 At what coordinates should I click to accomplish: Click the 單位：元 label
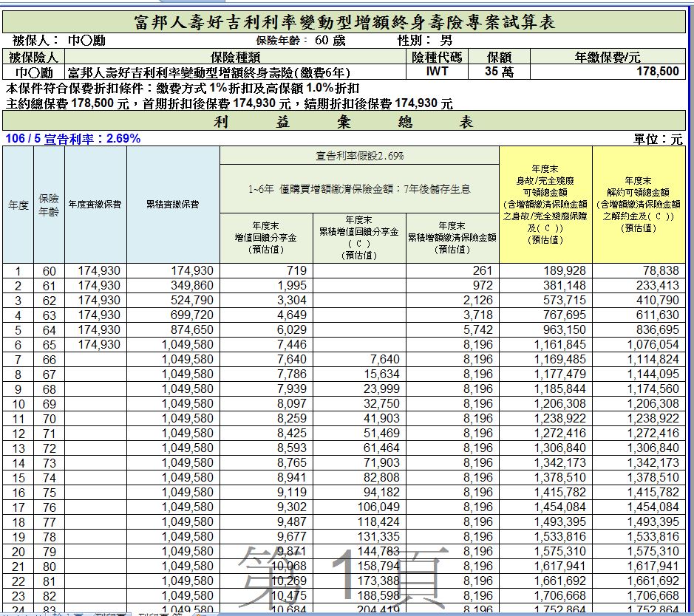point(658,140)
